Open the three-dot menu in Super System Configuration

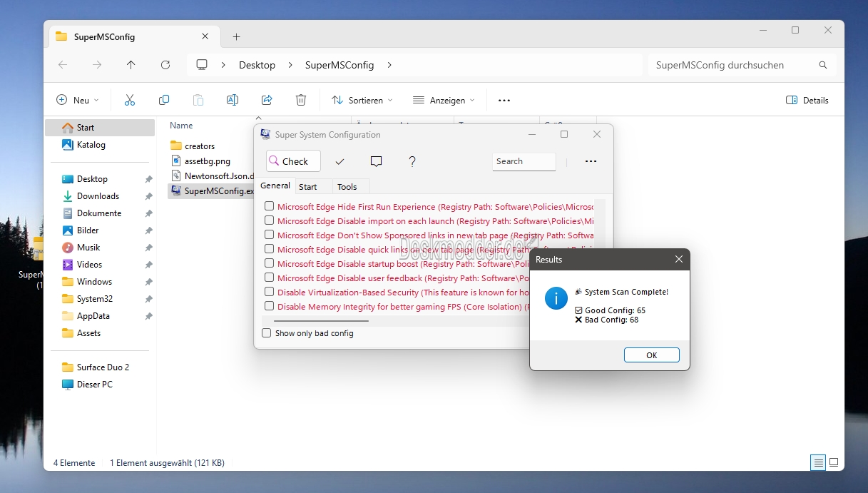pos(591,161)
